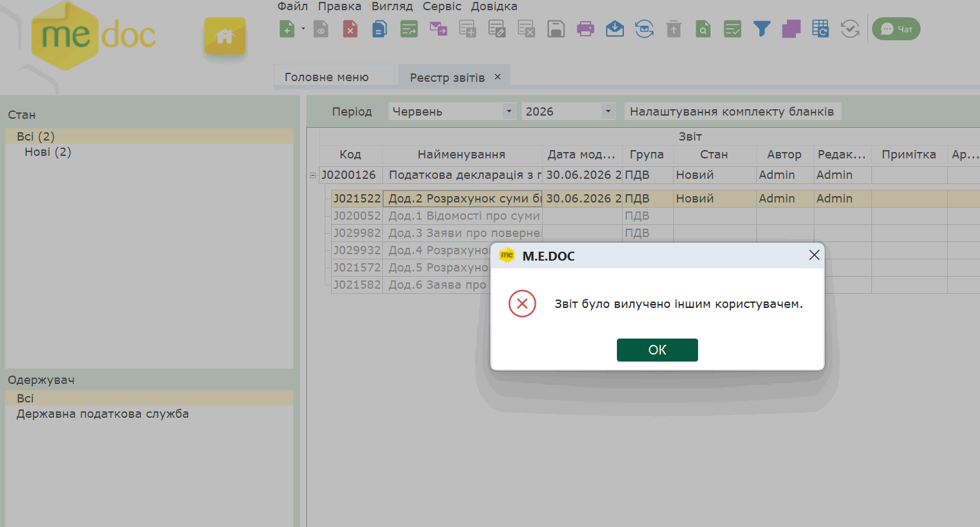Select Державна податкова служба recipient
Image resolution: width=980 pixels, height=527 pixels.
tap(103, 414)
